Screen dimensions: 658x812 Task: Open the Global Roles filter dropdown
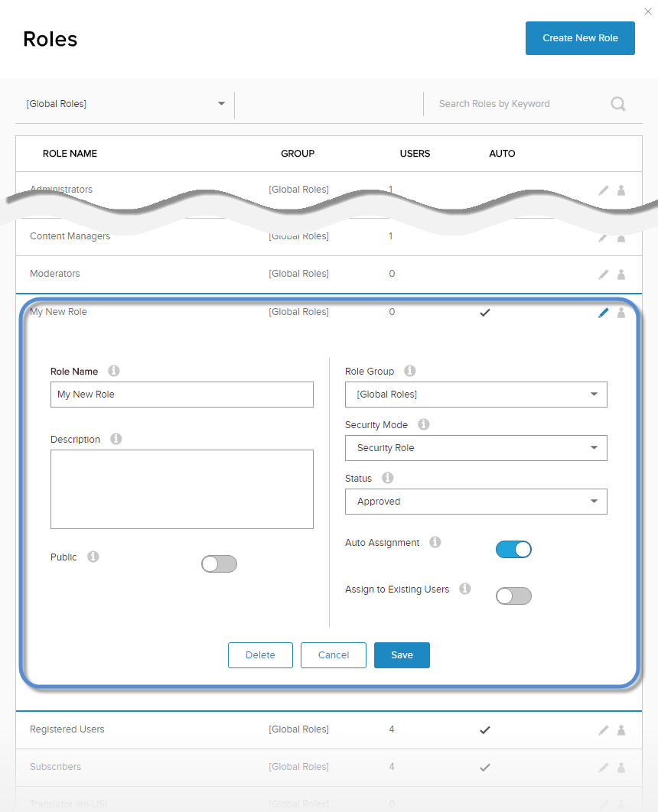[x=125, y=103]
